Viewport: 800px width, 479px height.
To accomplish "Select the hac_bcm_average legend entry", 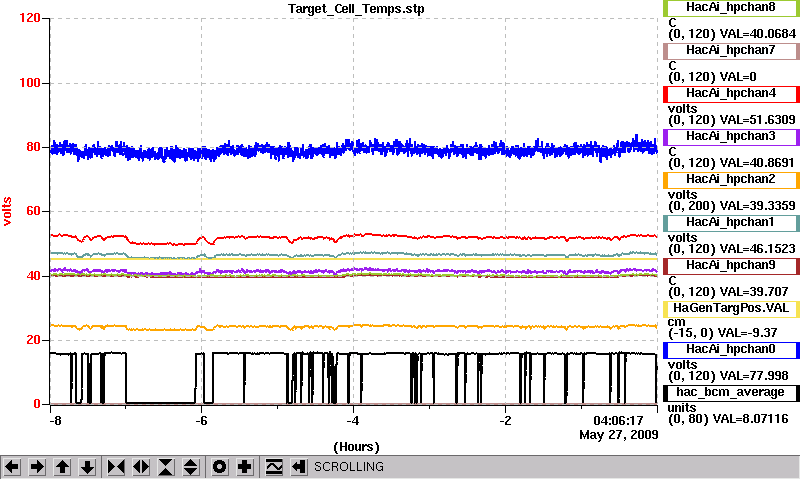I will pyautogui.click(x=731, y=393).
